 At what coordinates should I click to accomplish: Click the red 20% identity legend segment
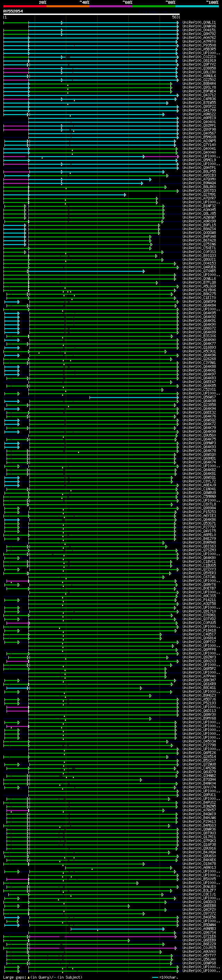click(25, 6)
